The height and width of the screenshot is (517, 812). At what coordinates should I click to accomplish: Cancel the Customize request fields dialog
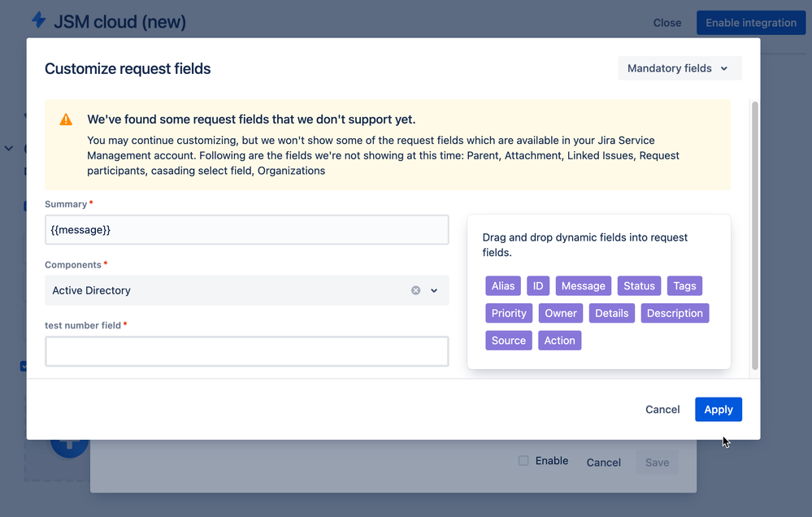click(x=662, y=409)
